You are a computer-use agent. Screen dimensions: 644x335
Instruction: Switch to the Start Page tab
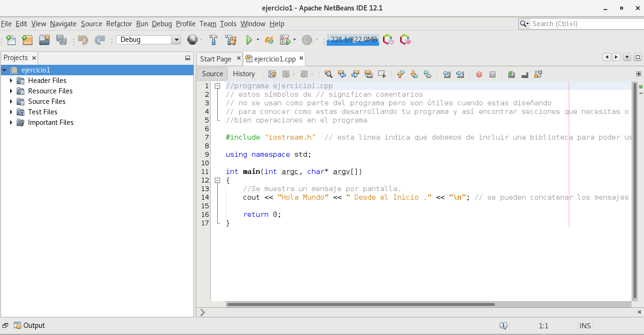click(x=215, y=59)
